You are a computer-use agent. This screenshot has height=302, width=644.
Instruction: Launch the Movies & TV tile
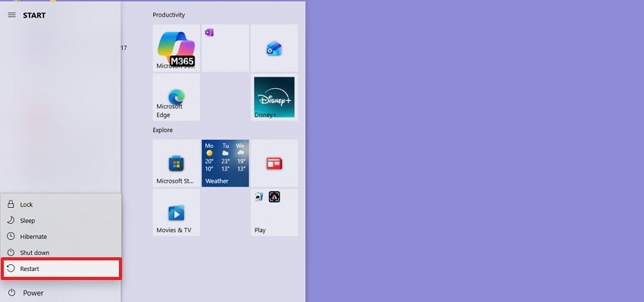tap(177, 212)
